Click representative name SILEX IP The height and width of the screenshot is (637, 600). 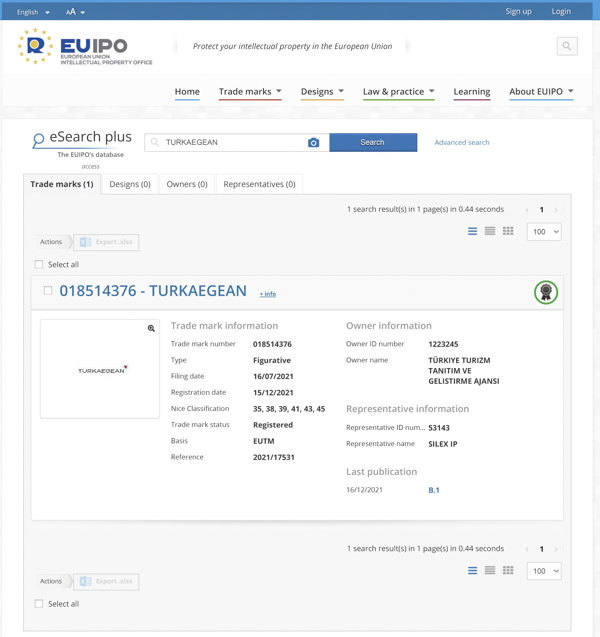443,444
